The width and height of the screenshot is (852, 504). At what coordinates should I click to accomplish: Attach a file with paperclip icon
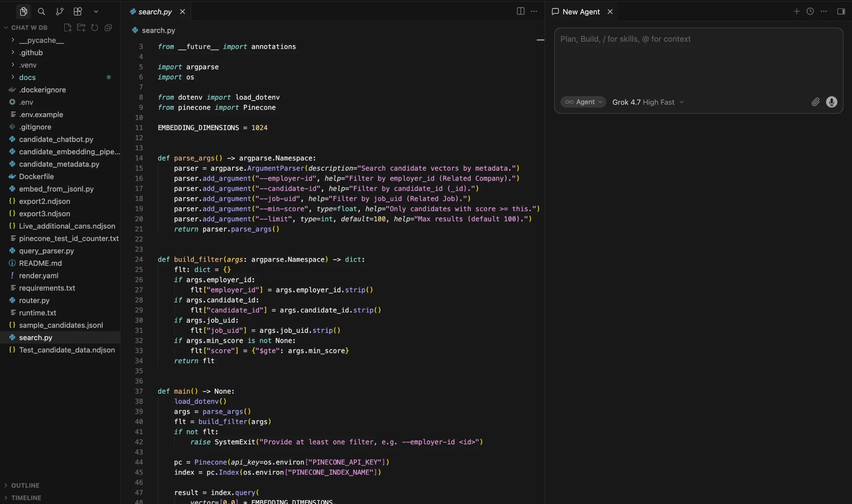point(815,102)
